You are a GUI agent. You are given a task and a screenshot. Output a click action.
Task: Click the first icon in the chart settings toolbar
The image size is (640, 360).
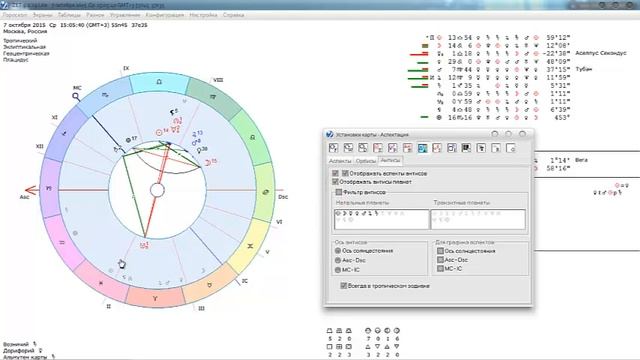(333, 148)
